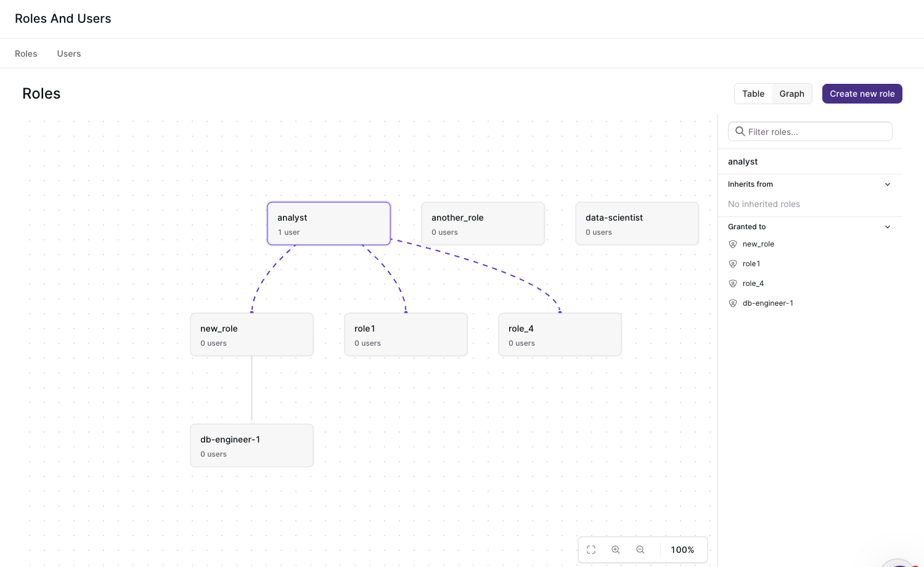Click the role shield icon beside db-engineer-1

click(x=733, y=303)
